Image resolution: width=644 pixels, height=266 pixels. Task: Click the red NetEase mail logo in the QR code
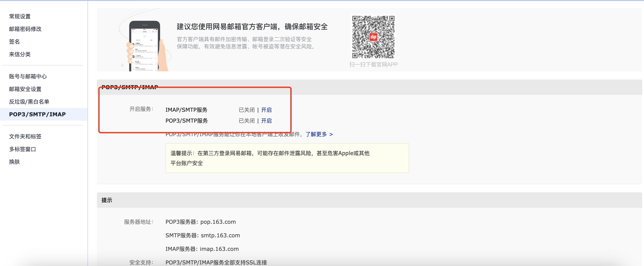pos(373,37)
